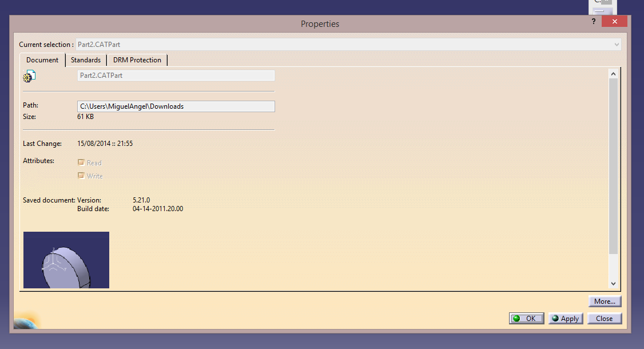The height and width of the screenshot is (349, 644).
Task: Click the globe icon in bottom-left corner
Action: point(25,321)
